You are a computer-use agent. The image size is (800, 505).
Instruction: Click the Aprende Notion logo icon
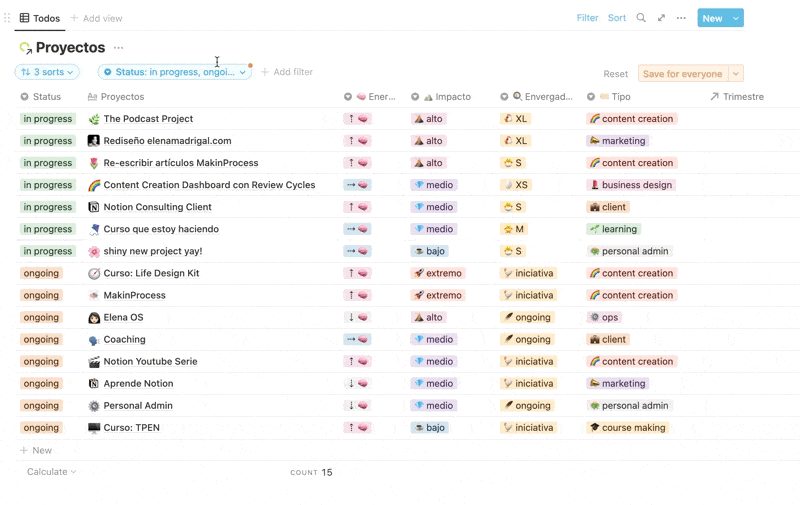(94, 384)
